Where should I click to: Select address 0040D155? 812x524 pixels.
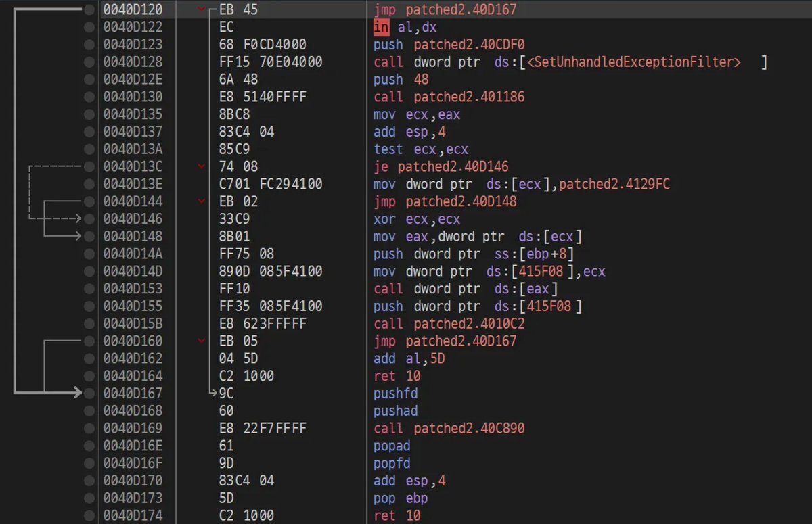tap(133, 306)
